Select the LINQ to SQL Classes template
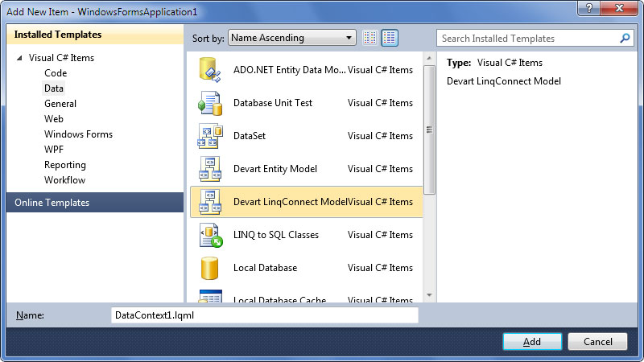 pos(276,235)
